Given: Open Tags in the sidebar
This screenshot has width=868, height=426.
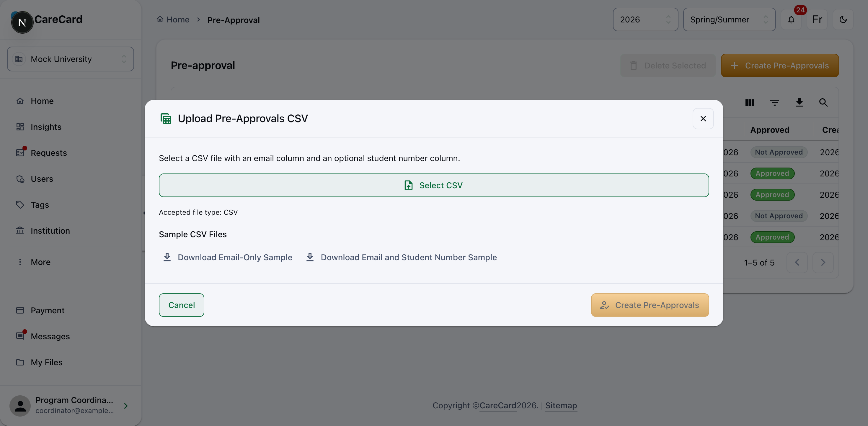Looking at the screenshot, I should pyautogui.click(x=71, y=205).
